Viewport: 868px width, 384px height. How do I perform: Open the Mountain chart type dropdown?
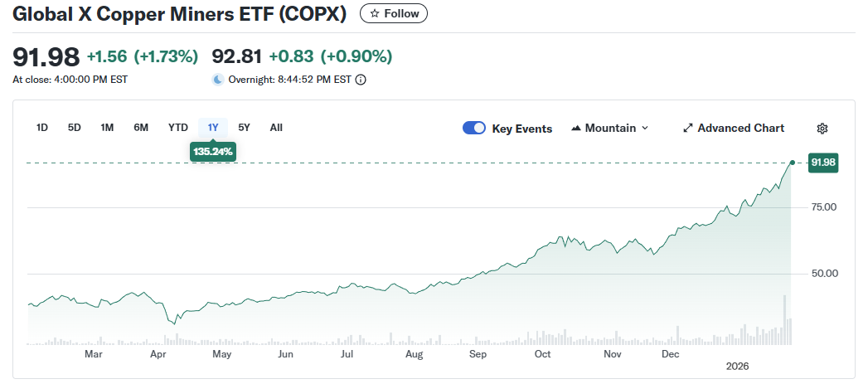click(609, 128)
